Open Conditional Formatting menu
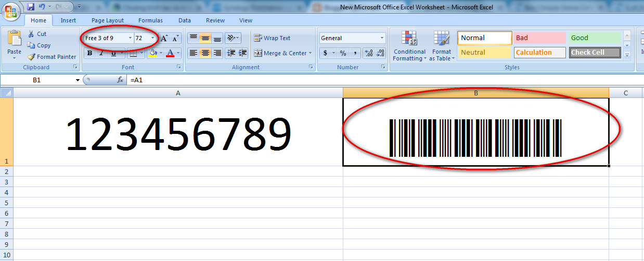Image resolution: width=644 pixels, height=261 pixels. click(409, 46)
